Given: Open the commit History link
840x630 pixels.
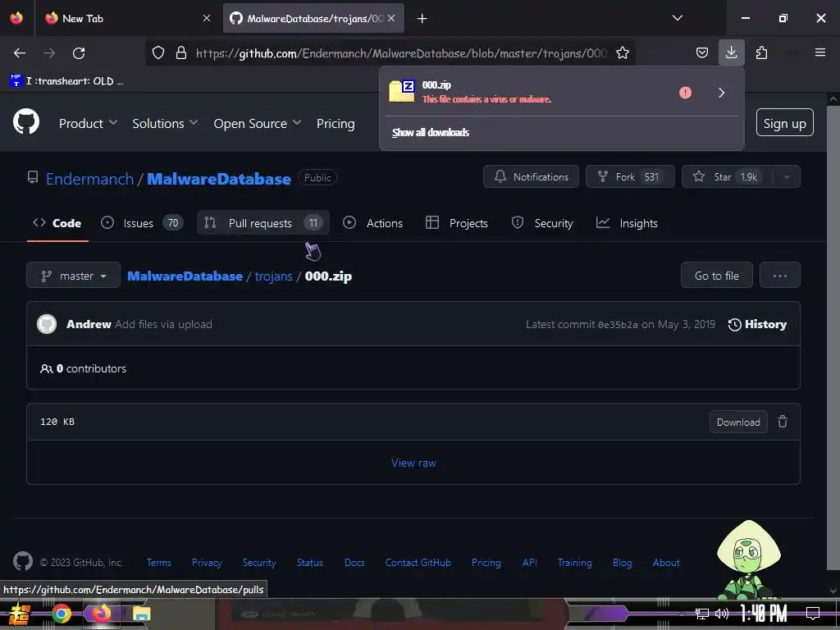Looking at the screenshot, I should 757,324.
